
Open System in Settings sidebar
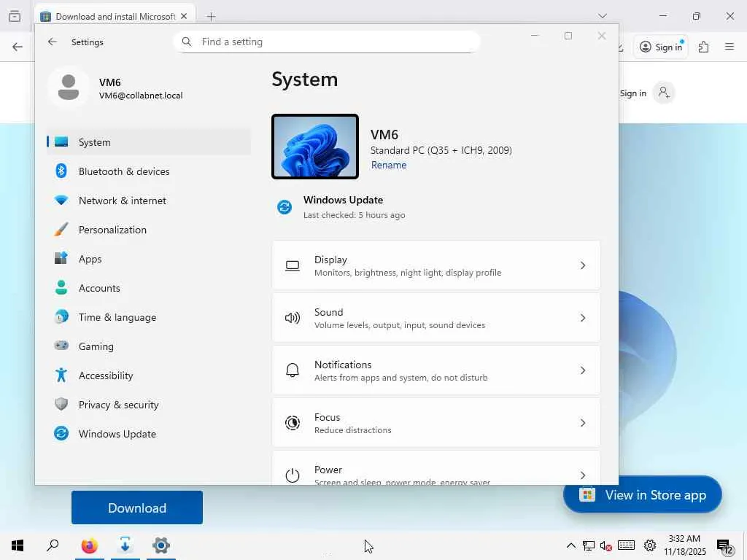(x=149, y=142)
